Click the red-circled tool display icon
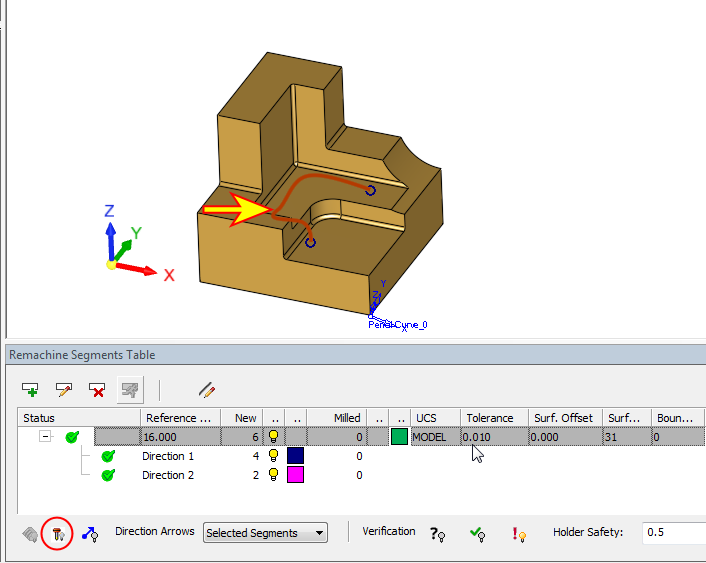Screen dimensions: 706x563 [x=58, y=534]
